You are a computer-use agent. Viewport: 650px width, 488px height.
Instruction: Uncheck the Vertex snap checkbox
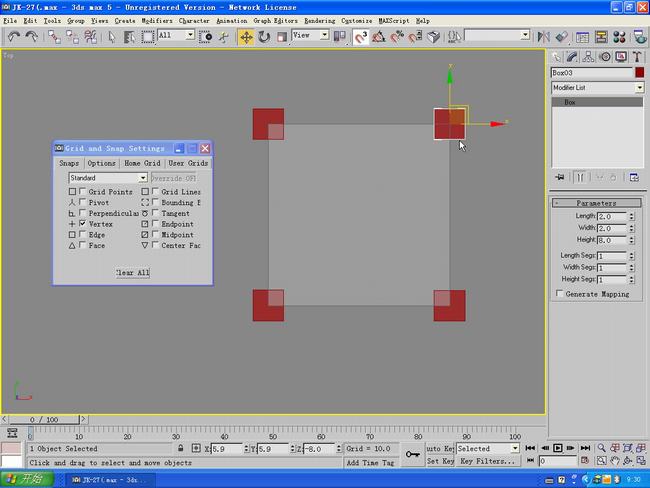coord(82,223)
